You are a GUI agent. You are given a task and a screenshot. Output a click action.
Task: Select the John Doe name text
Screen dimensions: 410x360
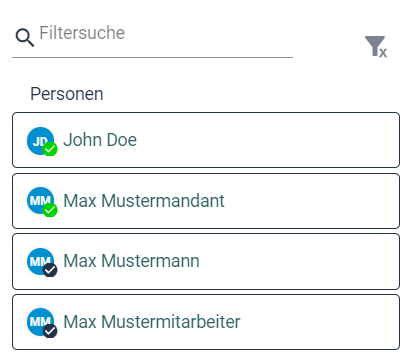[100, 140]
